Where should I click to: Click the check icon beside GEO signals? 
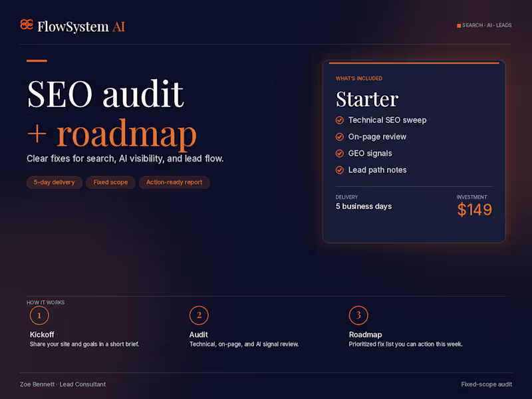340,154
